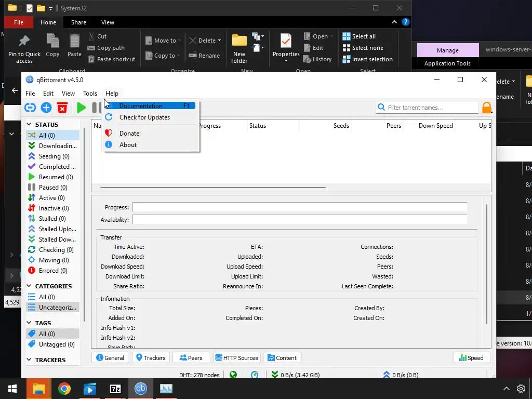Switch to the Peers tab
The width and height of the screenshot is (532, 399).
click(191, 358)
